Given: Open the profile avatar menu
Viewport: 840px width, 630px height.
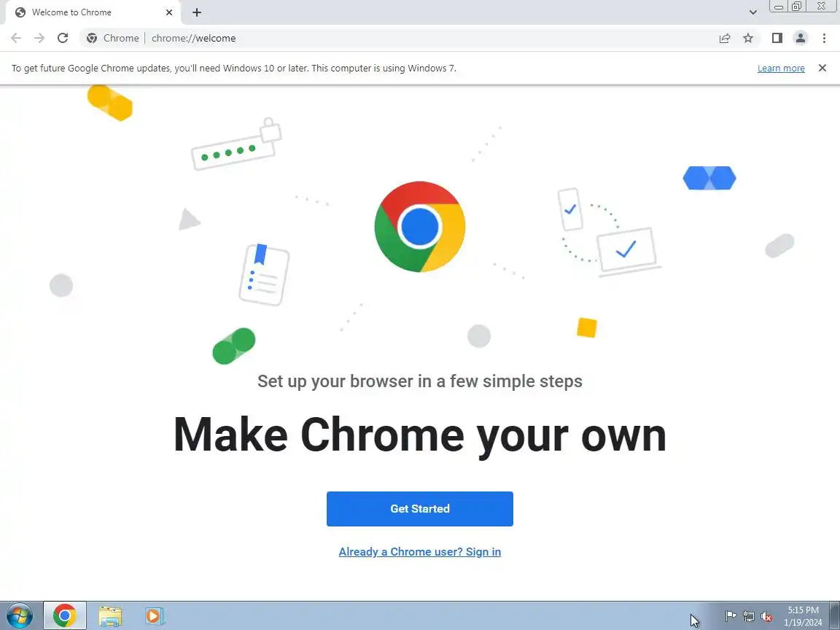Looking at the screenshot, I should [801, 38].
